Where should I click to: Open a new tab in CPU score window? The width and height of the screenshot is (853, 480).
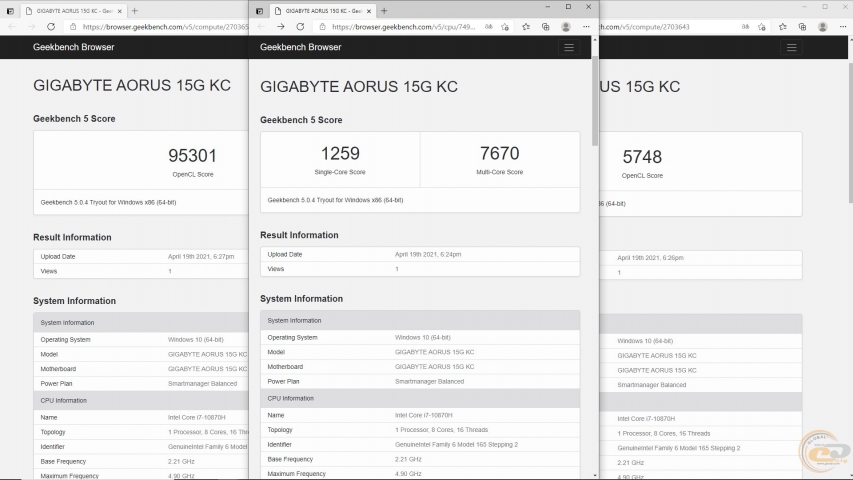pos(384,11)
